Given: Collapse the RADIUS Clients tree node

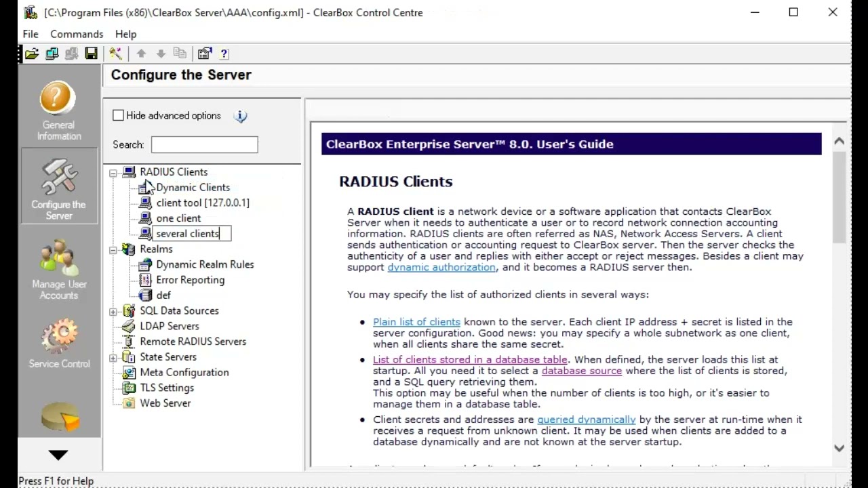Looking at the screenshot, I should (x=113, y=173).
